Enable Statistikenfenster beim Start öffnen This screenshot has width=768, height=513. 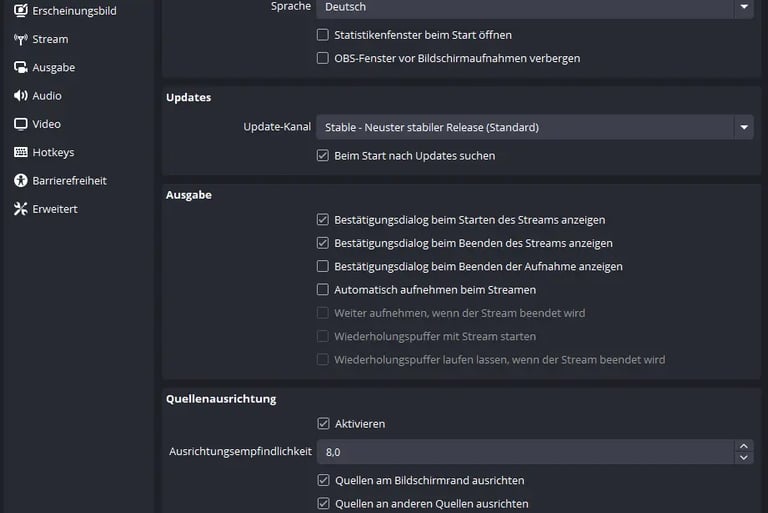pos(322,35)
